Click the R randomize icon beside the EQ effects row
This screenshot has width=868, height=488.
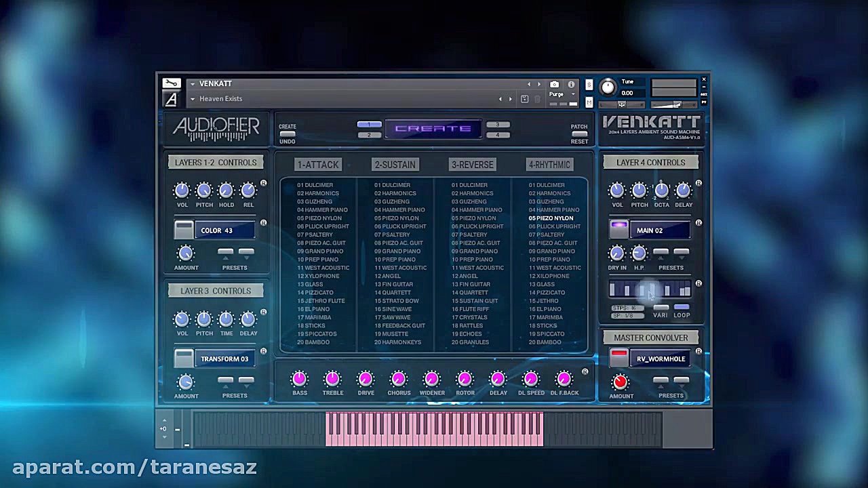pos(585,372)
